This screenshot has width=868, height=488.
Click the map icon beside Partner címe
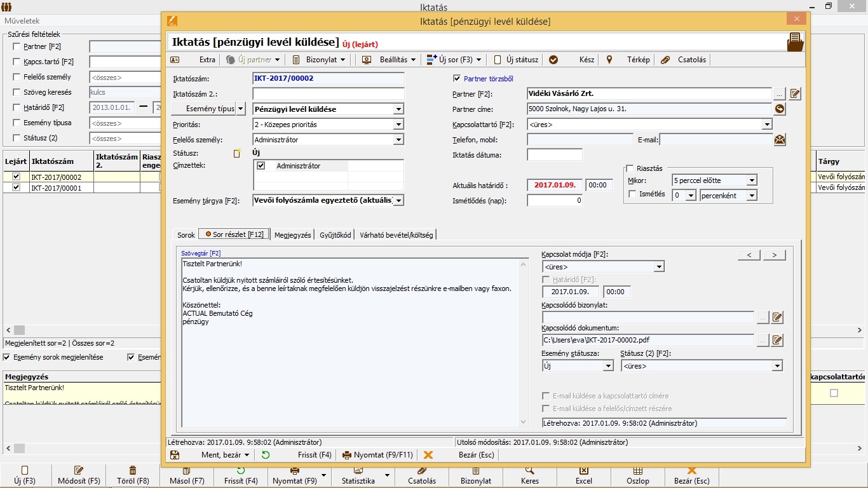coord(780,109)
